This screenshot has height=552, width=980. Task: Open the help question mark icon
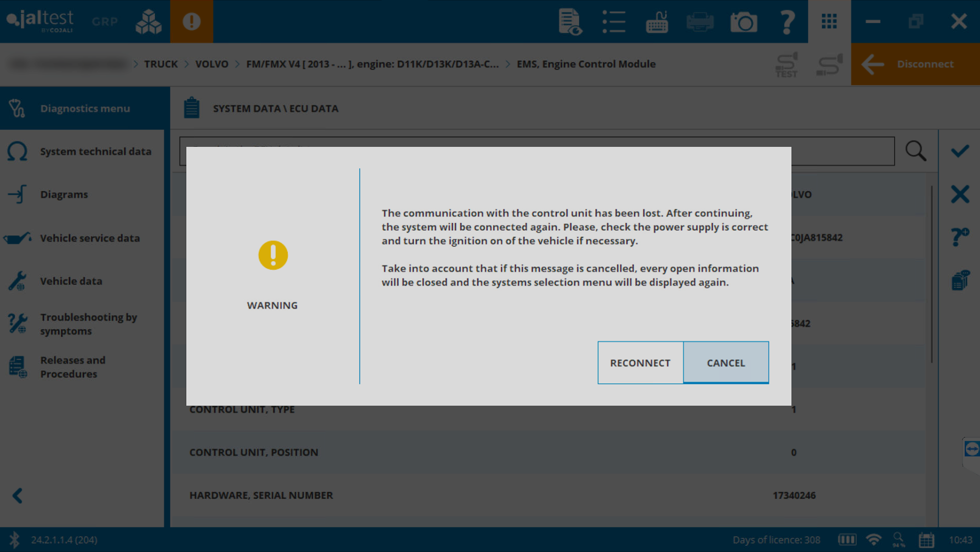click(x=787, y=22)
